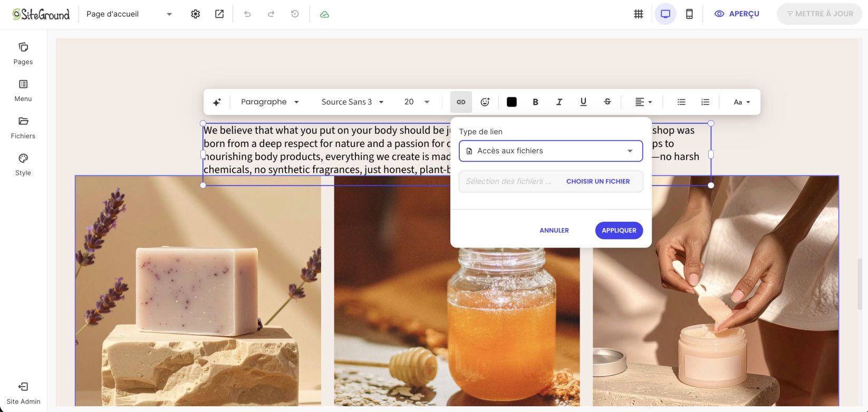868x412 pixels.
Task: Open the font size 20 dropdown
Action: point(417,102)
